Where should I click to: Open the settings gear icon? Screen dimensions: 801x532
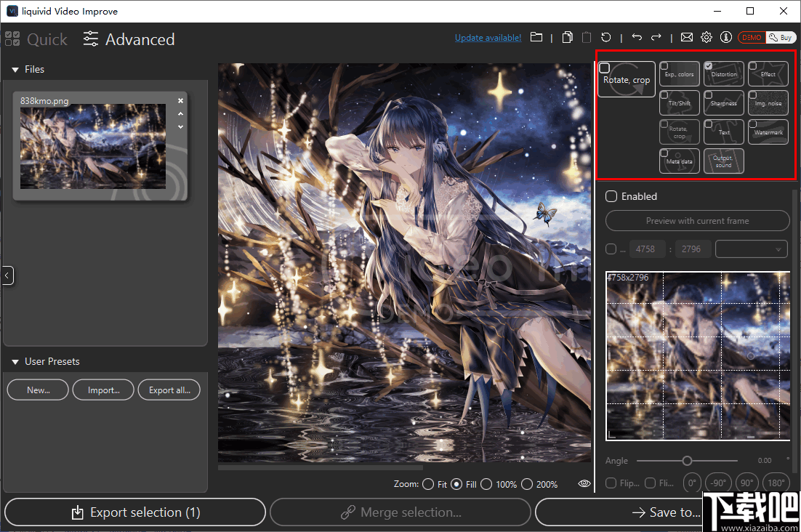(x=706, y=37)
